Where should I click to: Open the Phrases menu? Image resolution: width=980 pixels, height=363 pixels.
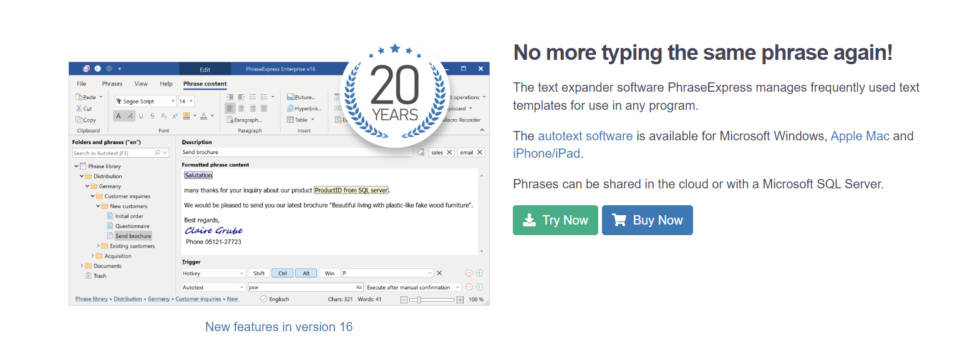click(112, 84)
